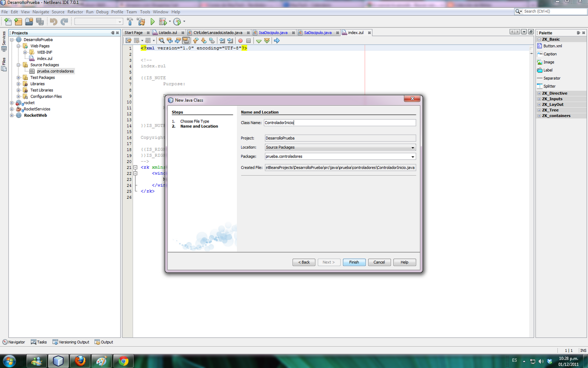Open Google Chrome from the taskbar
This screenshot has height=368, width=588.
[123, 361]
